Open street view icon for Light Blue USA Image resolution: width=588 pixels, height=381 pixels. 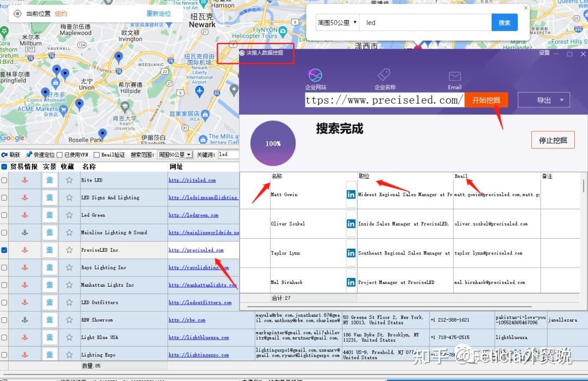coord(50,337)
